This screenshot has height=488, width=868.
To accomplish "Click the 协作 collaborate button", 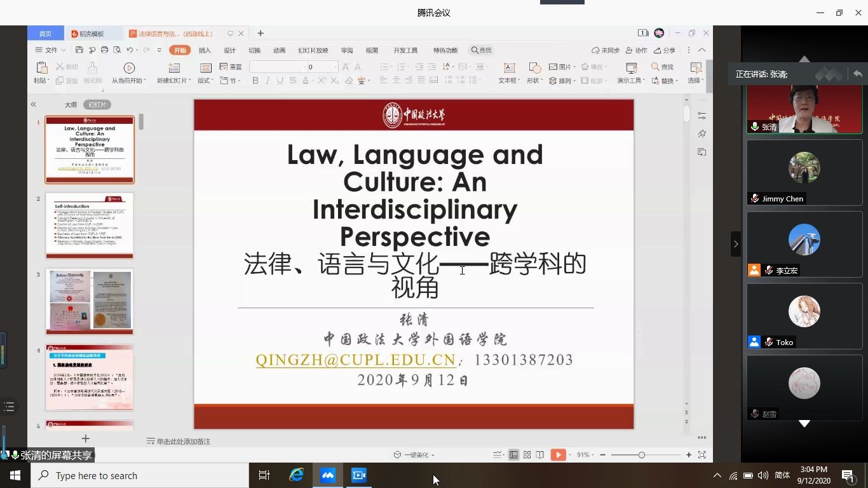I will (636, 50).
